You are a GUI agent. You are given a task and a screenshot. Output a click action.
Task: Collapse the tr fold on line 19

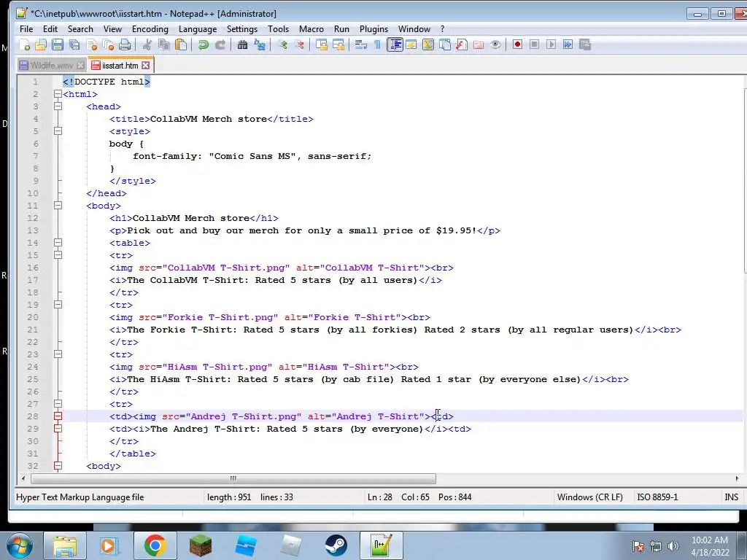click(x=58, y=304)
